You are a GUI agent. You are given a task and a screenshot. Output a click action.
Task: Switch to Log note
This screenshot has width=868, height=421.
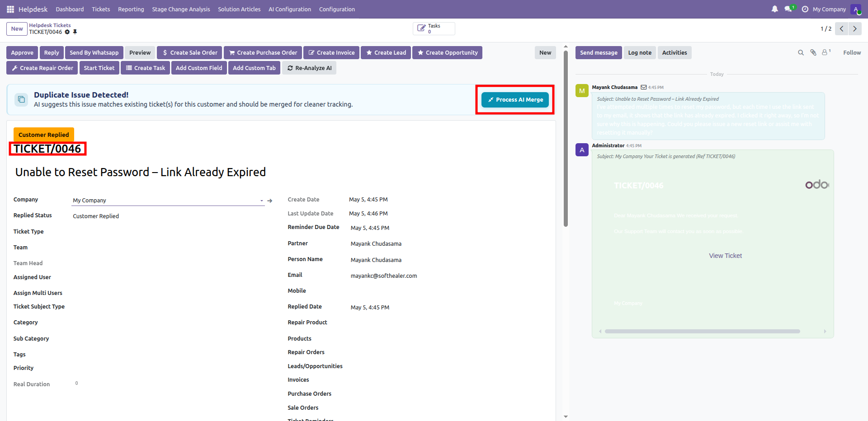pyautogui.click(x=640, y=53)
